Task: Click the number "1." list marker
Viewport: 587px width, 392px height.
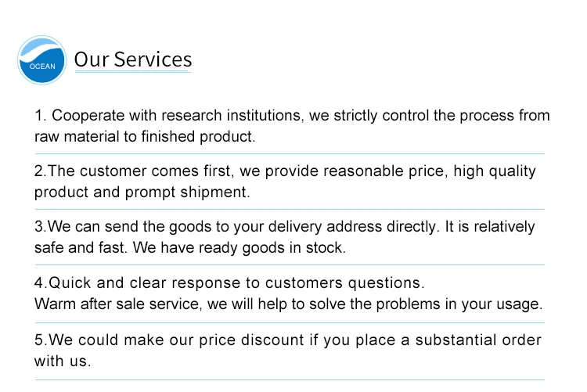Action: [41, 116]
